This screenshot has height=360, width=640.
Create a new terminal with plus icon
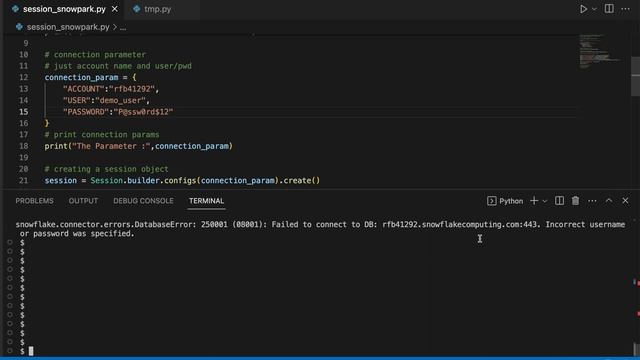[x=534, y=200]
